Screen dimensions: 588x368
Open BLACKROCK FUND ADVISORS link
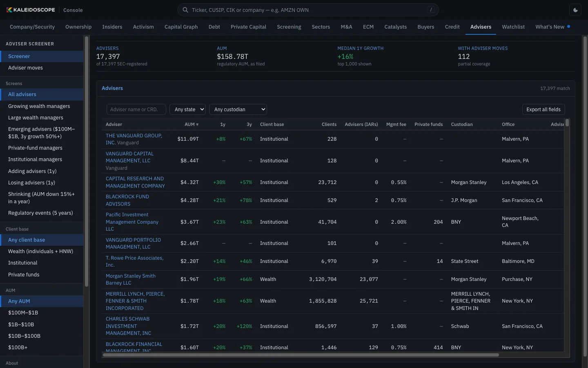coord(127,200)
